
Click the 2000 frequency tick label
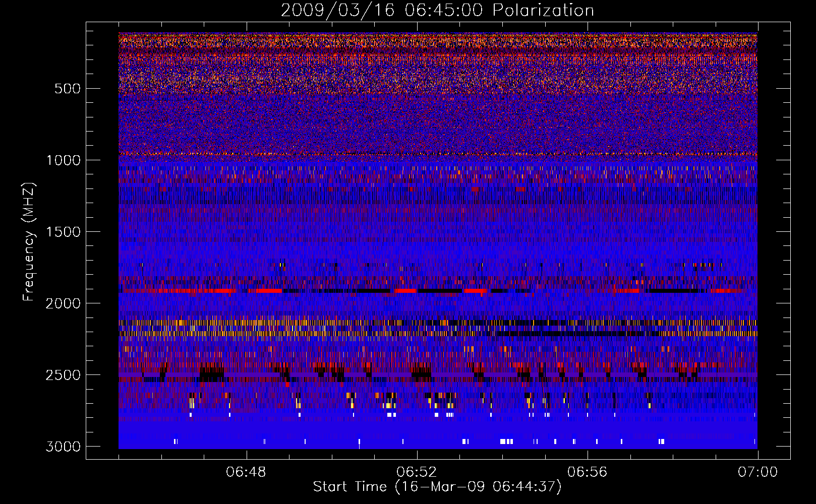(x=63, y=303)
